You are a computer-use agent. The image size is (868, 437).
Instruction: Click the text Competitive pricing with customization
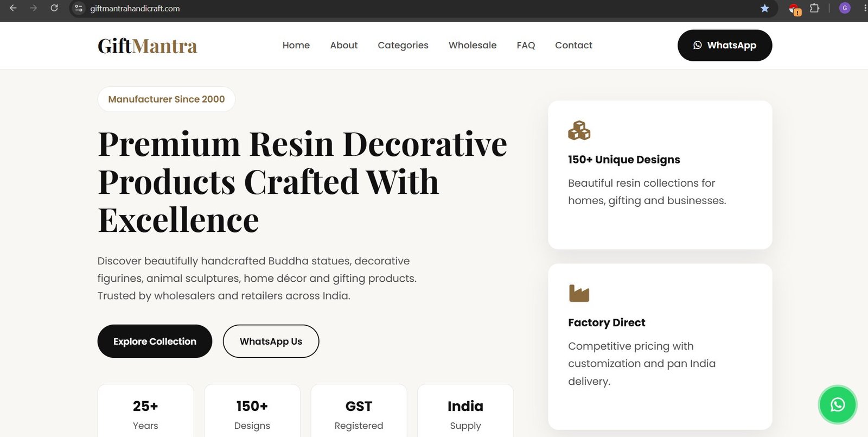click(642, 363)
